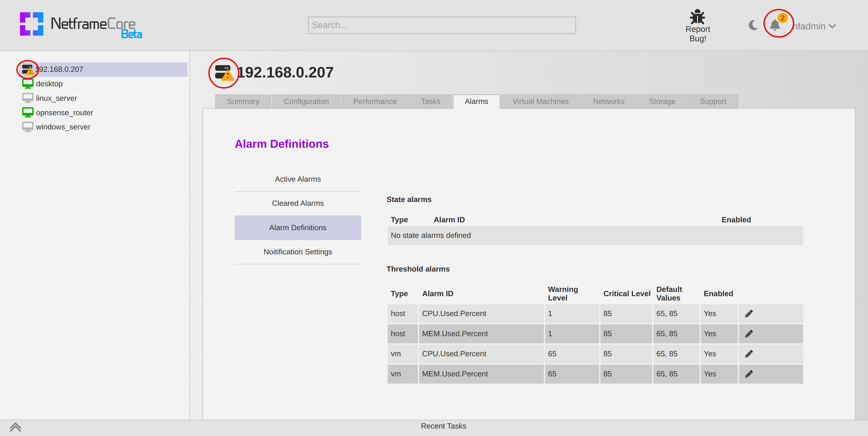Select desktop in the sidebar
This screenshot has height=436, width=868.
pyautogui.click(x=49, y=84)
